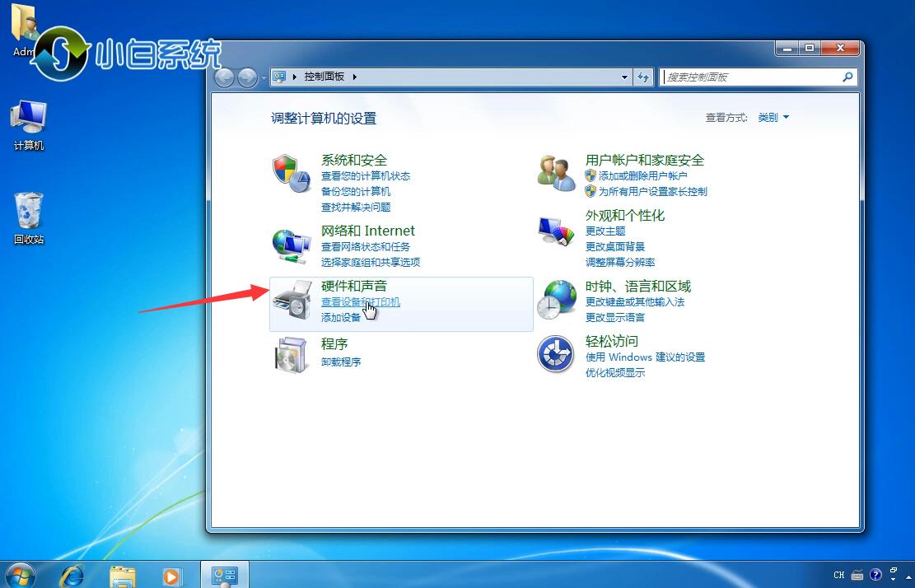Image resolution: width=915 pixels, height=588 pixels.
Task: Click the 查看设备和打印机 link
Action: (360, 302)
